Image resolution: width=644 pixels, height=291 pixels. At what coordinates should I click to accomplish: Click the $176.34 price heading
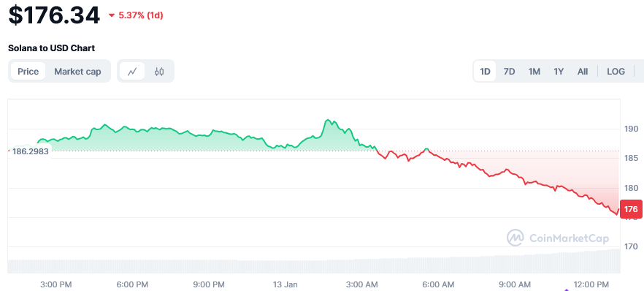[54, 15]
